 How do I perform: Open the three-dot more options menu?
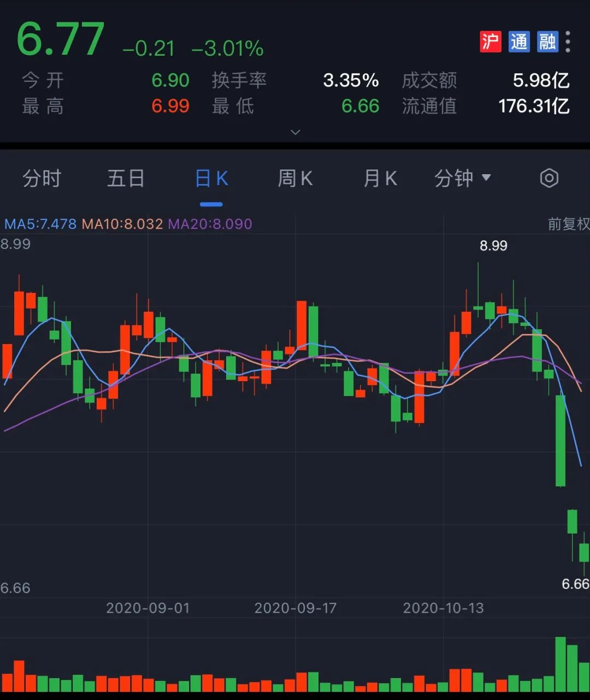pyautogui.click(x=568, y=41)
